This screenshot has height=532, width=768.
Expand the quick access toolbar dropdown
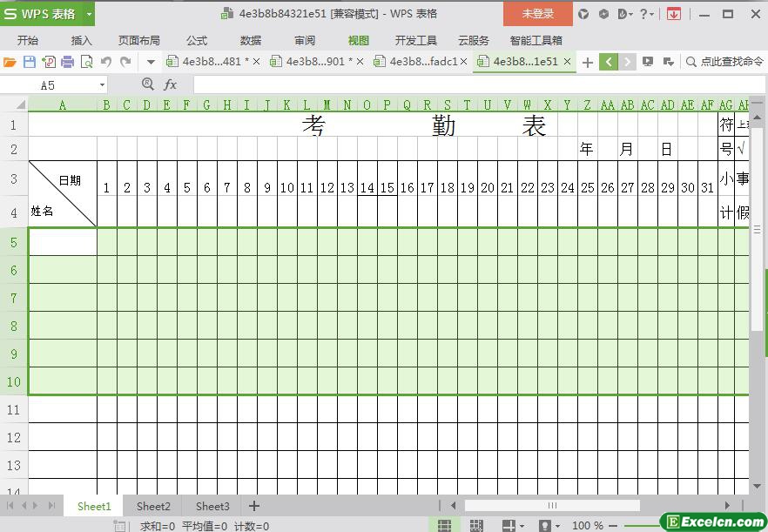click(x=151, y=62)
